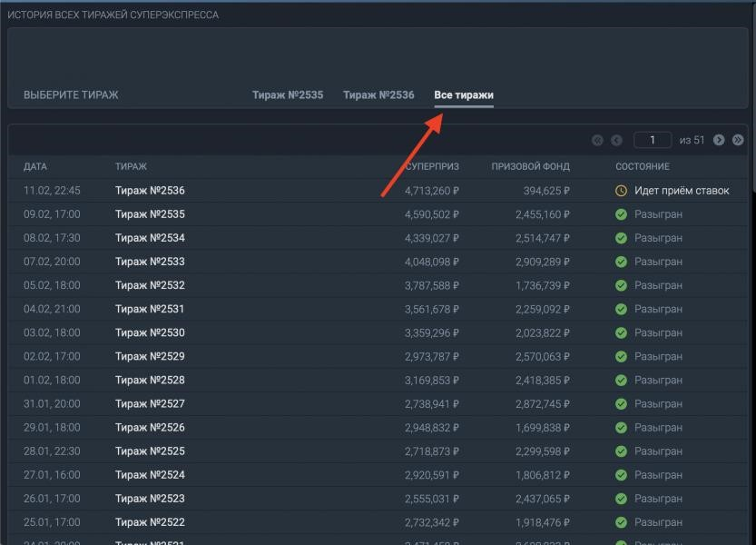Click the green checkmark icon for Тираж №2533
The width and height of the screenshot is (756, 545).
(x=621, y=262)
